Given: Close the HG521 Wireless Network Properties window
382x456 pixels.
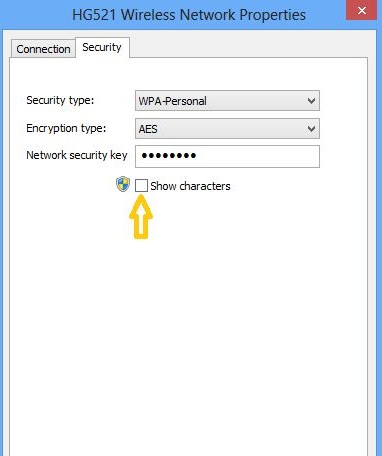Looking at the screenshot, I should tap(362, 10).
